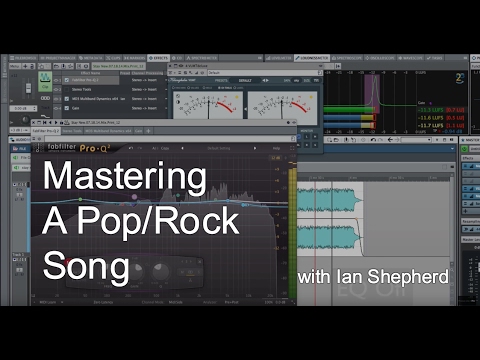Open the Clips tab
The image size is (480, 360).
[113, 58]
